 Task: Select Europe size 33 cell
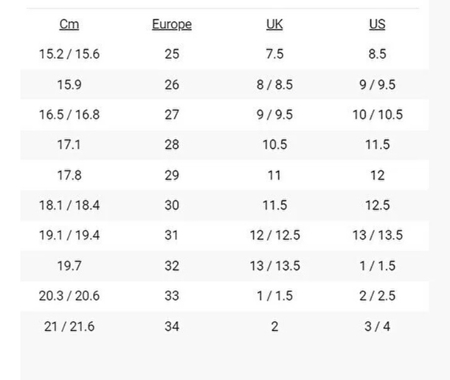click(172, 296)
